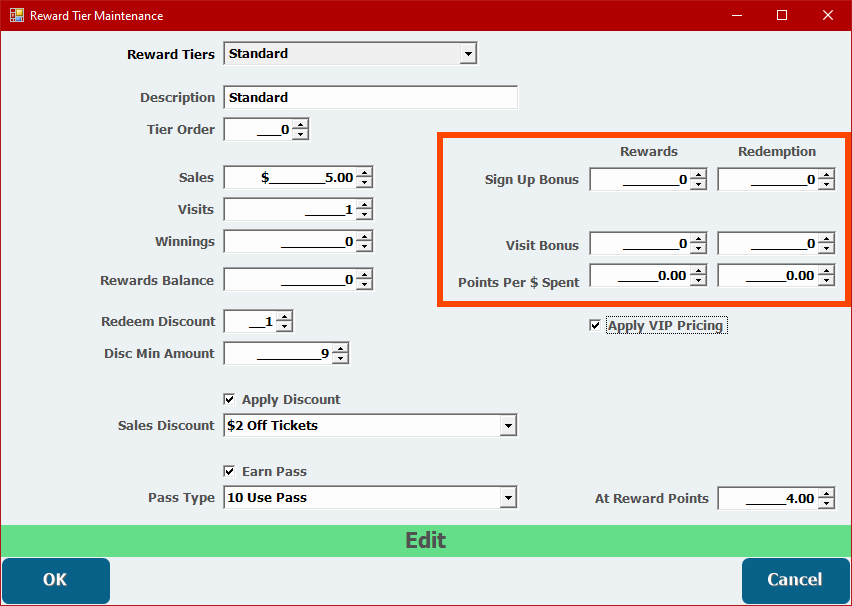The width and height of the screenshot is (852, 606).
Task: Toggle the Apply VIP Pricing checkbox
Action: [x=596, y=326]
